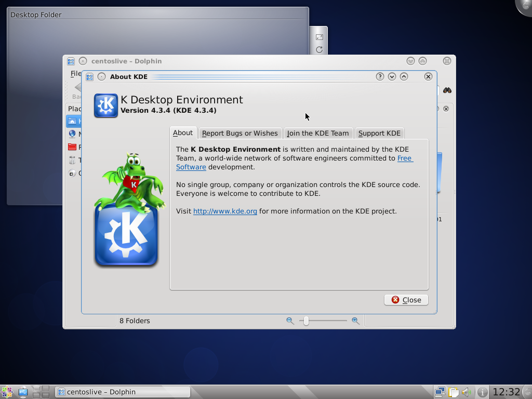Click the Dolphin zoom slider handle
Viewport: 532px width, 399px height.
pos(306,321)
